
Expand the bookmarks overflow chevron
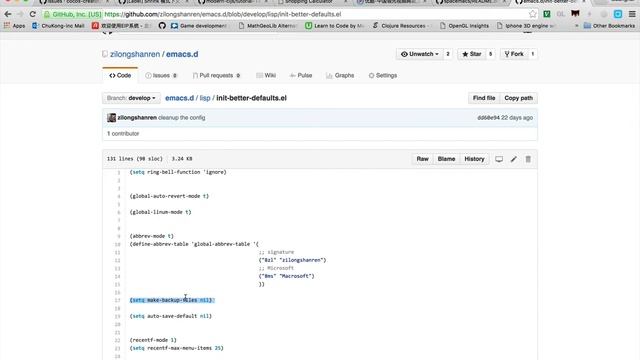coord(576,26)
